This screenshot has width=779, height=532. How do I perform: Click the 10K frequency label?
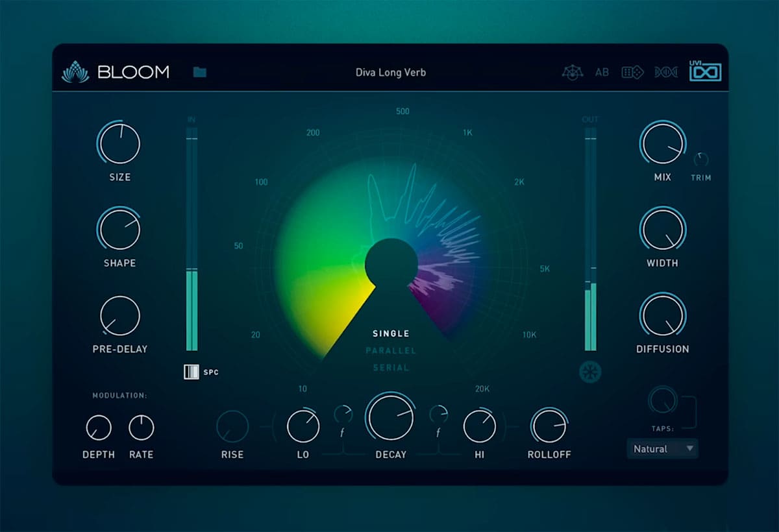(x=530, y=335)
